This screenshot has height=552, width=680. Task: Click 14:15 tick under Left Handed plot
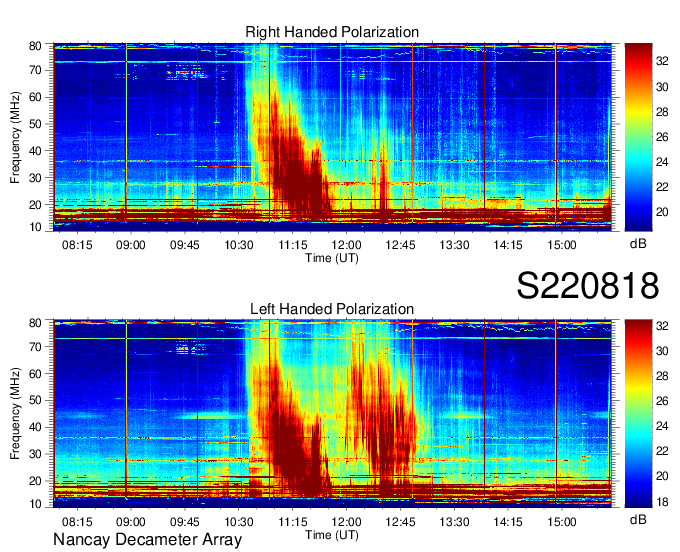click(x=508, y=522)
